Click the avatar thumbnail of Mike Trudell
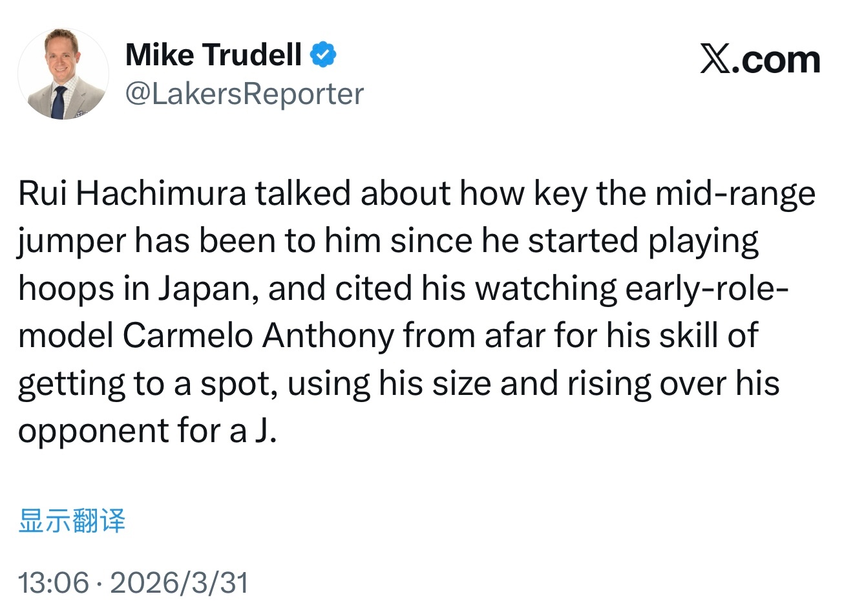 63,74
